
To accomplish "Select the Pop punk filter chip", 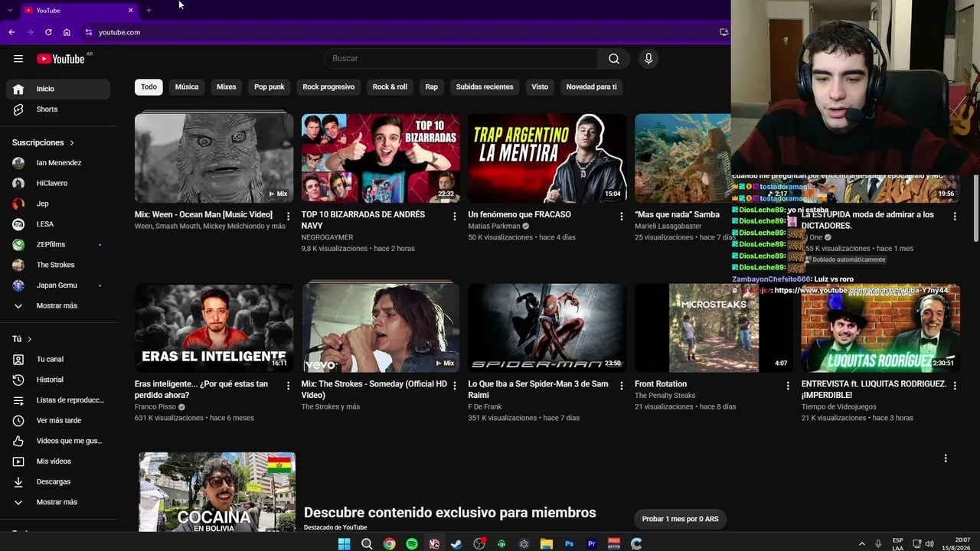I will 269,87.
